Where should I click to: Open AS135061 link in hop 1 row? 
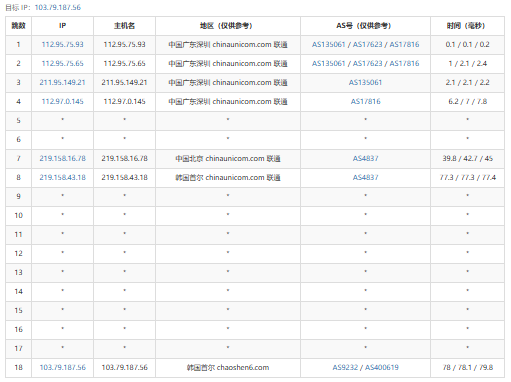pyautogui.click(x=328, y=44)
